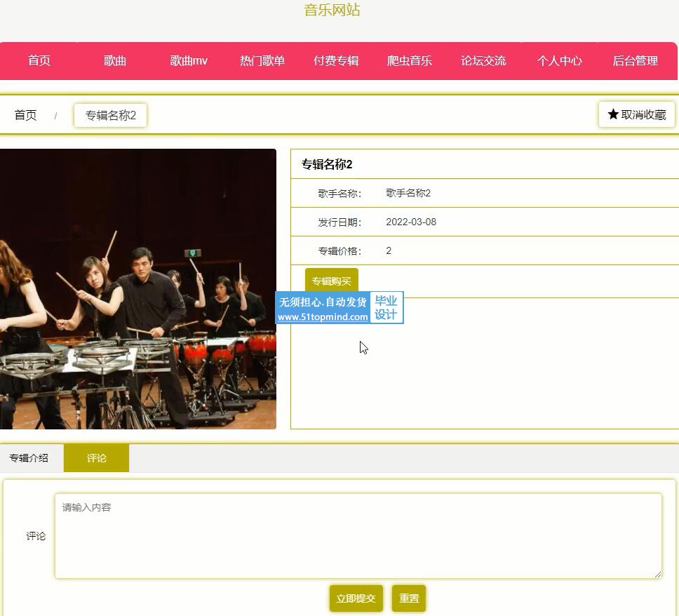Image resolution: width=679 pixels, height=616 pixels.
Task: Go to 个人中心 in the menu
Action: coord(560,60)
